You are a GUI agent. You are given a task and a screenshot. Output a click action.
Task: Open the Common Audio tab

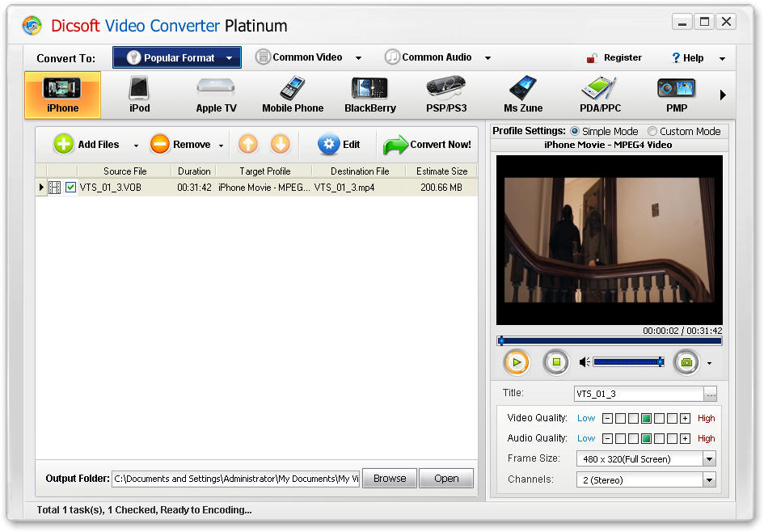pyautogui.click(x=437, y=57)
